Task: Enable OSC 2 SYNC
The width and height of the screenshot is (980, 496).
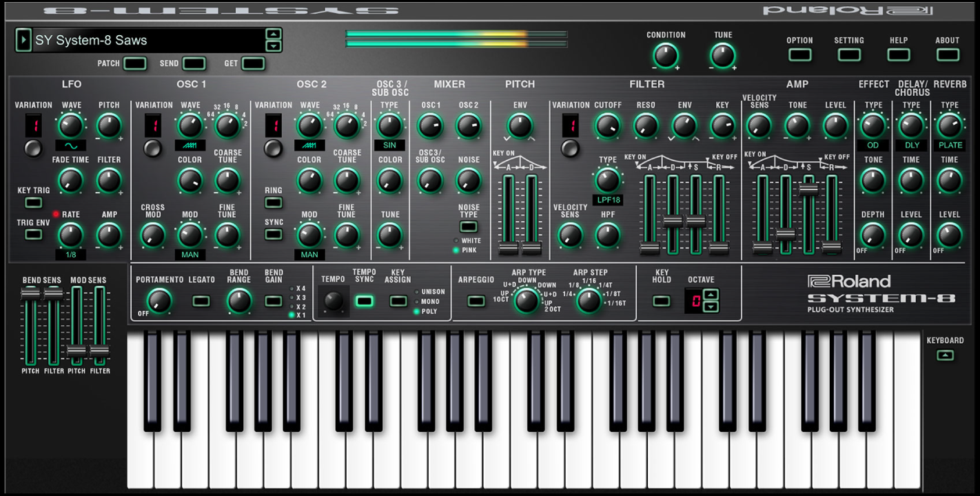Action: click(x=274, y=234)
